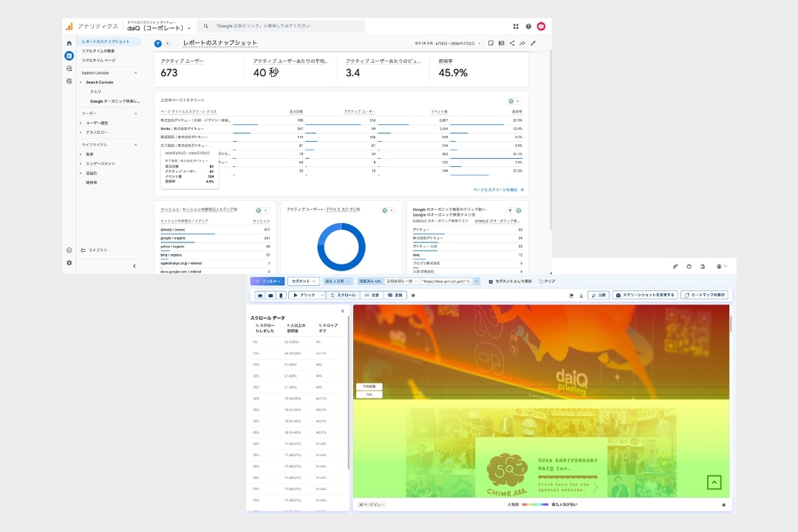Open top pages card status dropdown
Image resolution: width=798 pixels, height=532 pixels.
pyautogui.click(x=514, y=101)
